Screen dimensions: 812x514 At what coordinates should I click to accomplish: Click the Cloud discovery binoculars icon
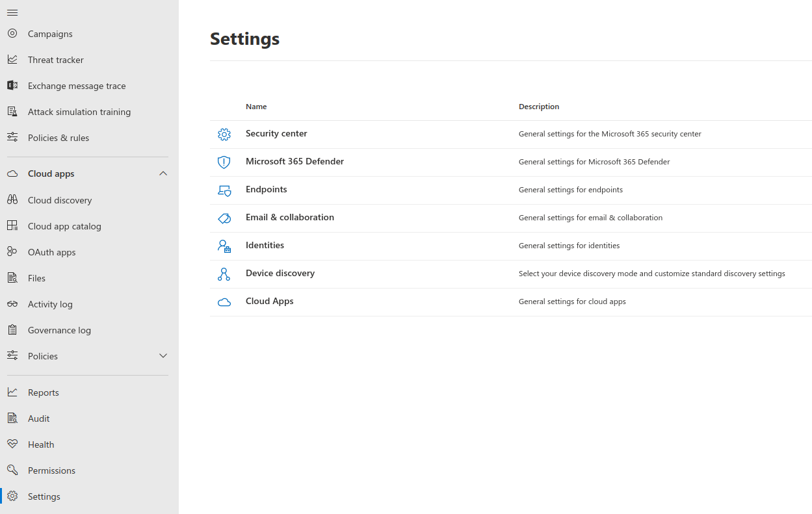point(12,200)
